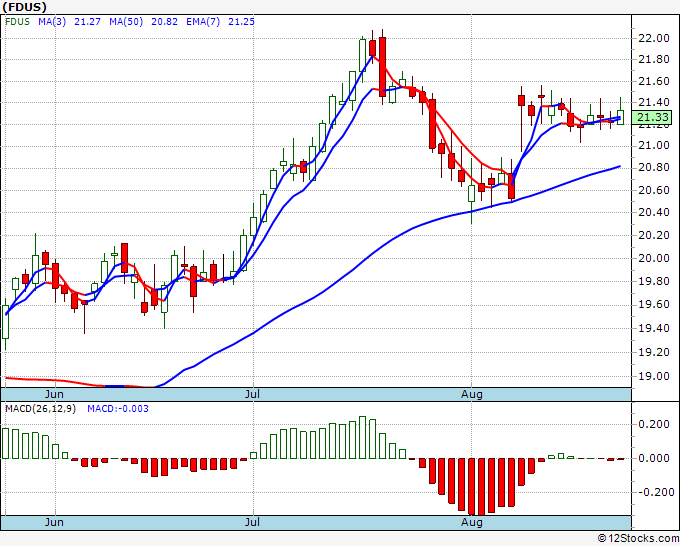
Task: Click the 19.80 price axis label
Action: coord(654,281)
